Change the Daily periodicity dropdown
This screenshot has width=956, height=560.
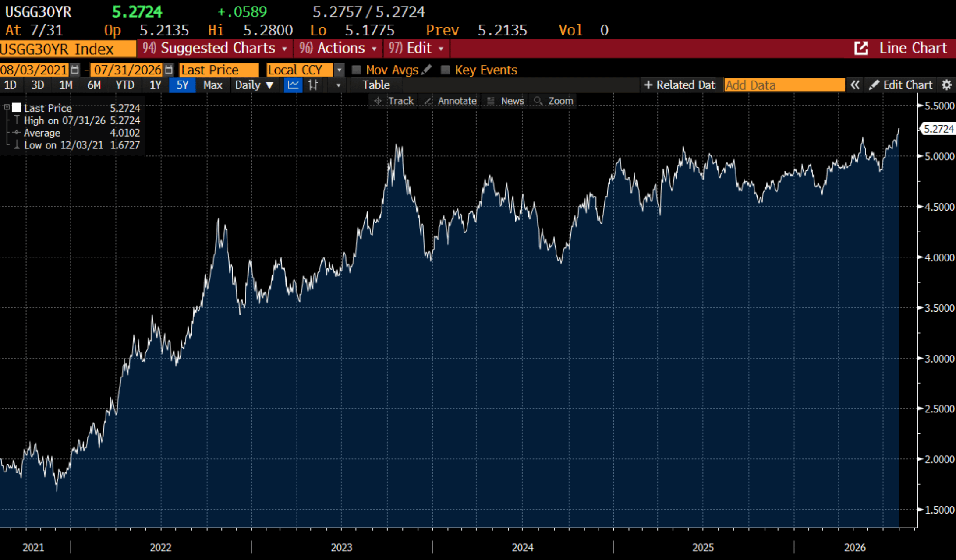(x=255, y=85)
